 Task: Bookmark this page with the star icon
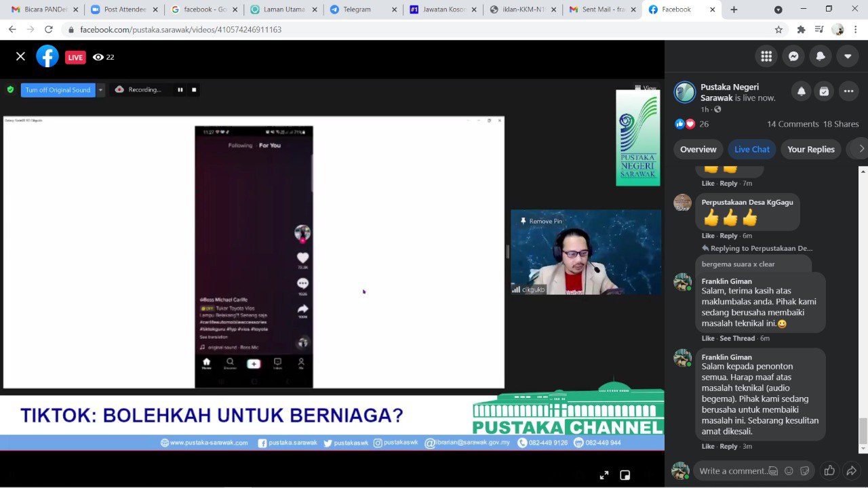pos(778,30)
